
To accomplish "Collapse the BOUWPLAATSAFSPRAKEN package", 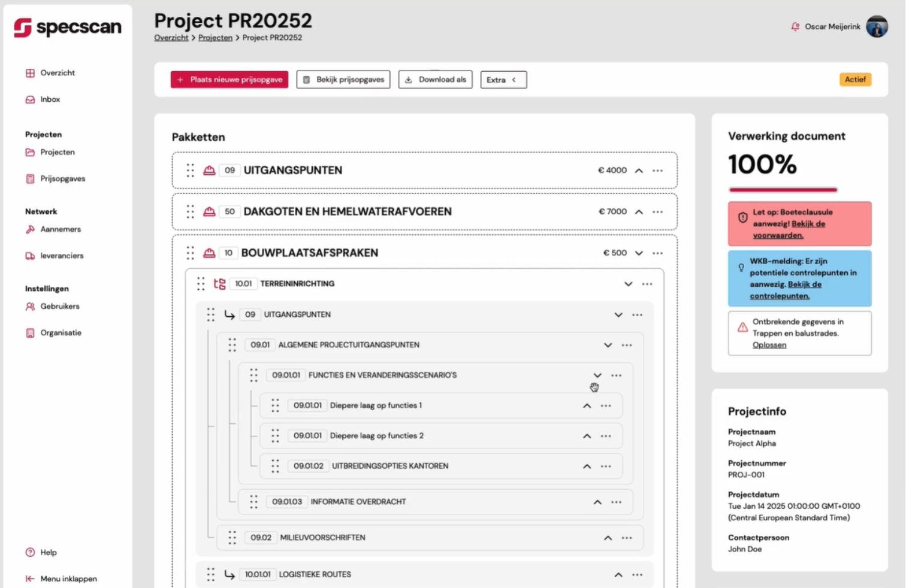I will coord(639,253).
